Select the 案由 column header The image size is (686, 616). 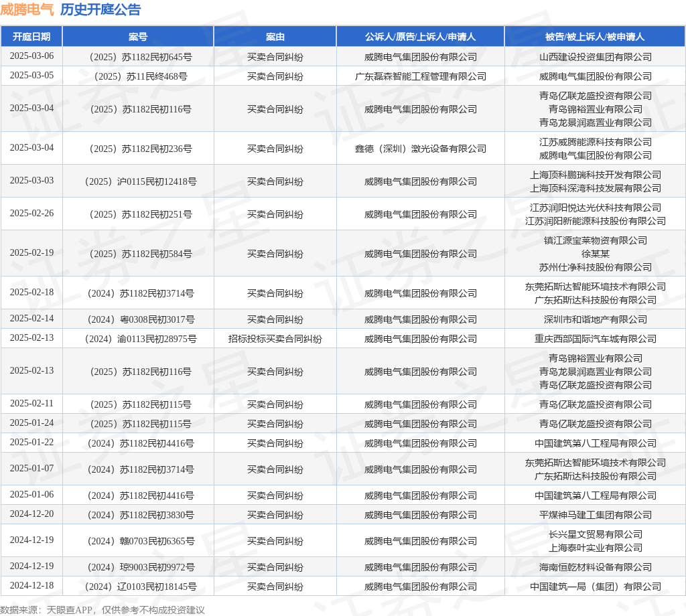click(x=275, y=37)
